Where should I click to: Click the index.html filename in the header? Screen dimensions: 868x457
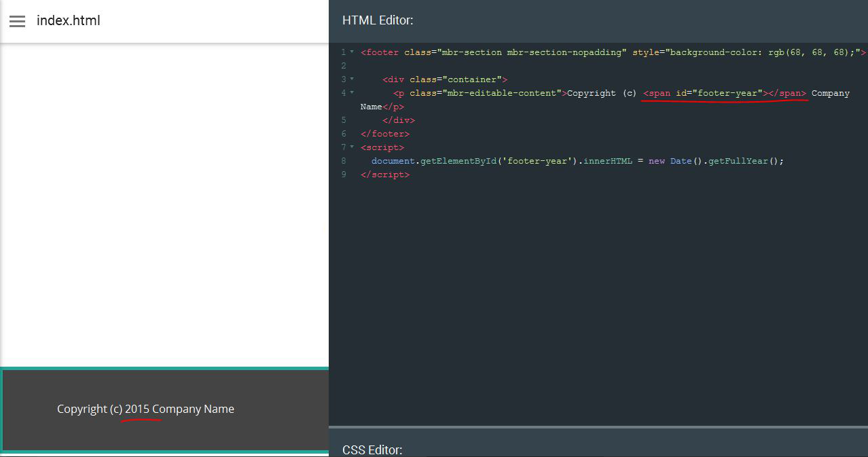click(x=69, y=20)
